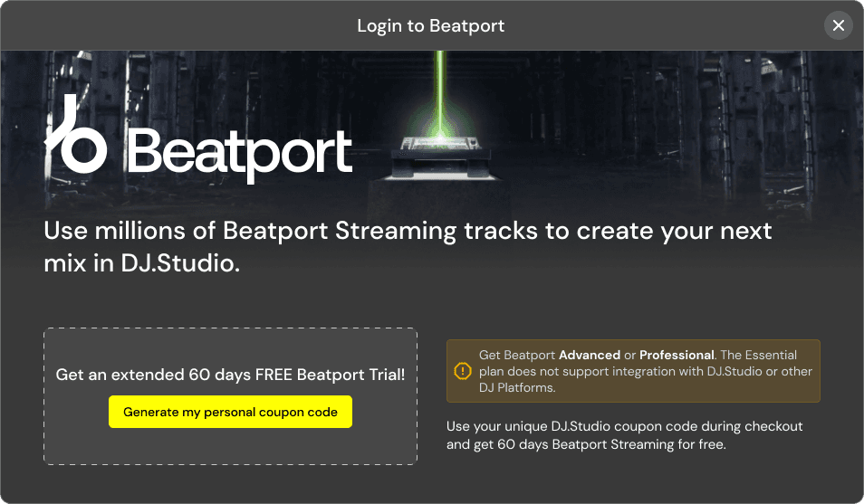Click the bold 'Advanced' plan text

(589, 356)
